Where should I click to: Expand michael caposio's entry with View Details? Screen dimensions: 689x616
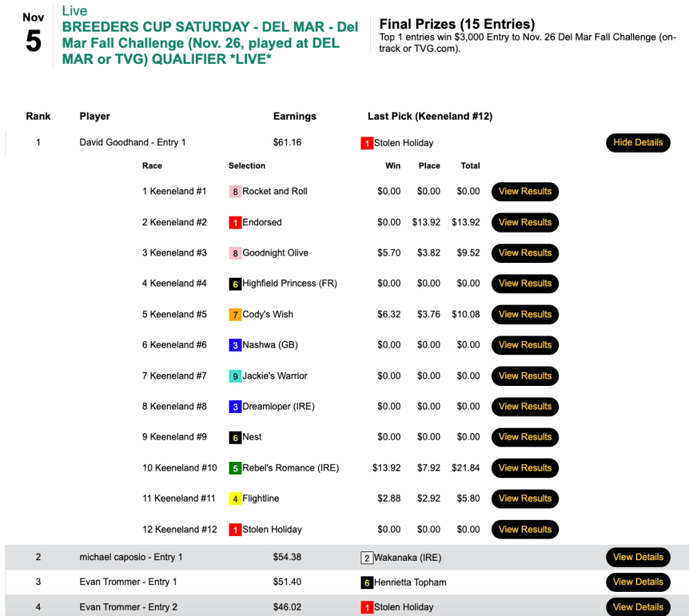click(x=638, y=557)
